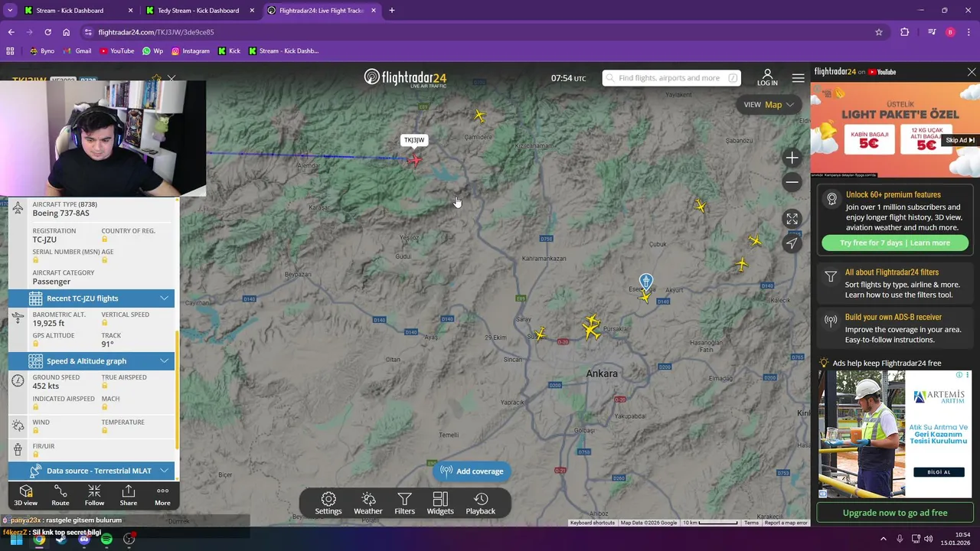Image resolution: width=980 pixels, height=551 pixels.
Task: Close the flight details panel X
Action: [x=171, y=78]
